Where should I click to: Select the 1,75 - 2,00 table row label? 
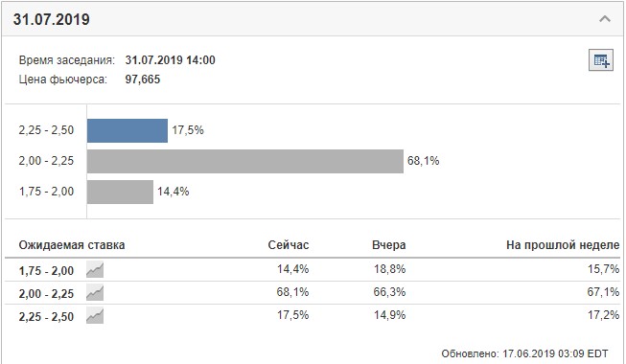coord(46,270)
